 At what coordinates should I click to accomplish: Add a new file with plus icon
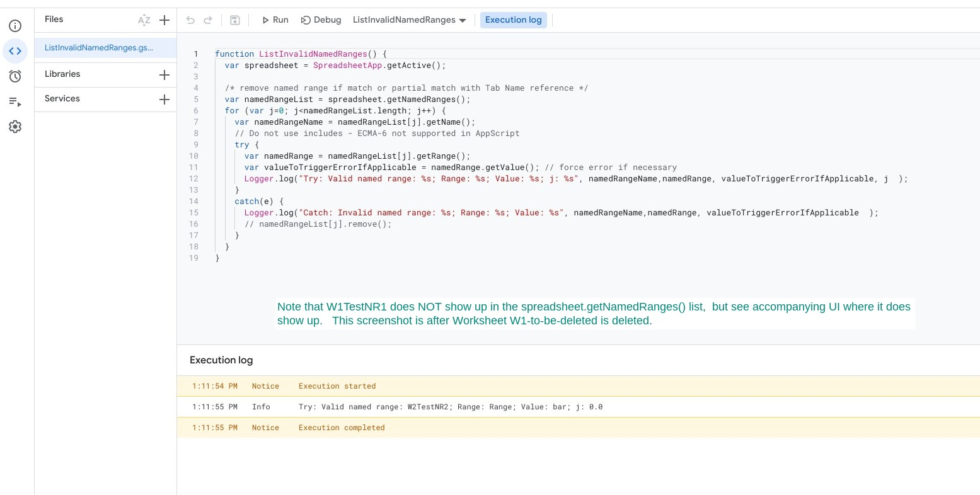point(164,20)
